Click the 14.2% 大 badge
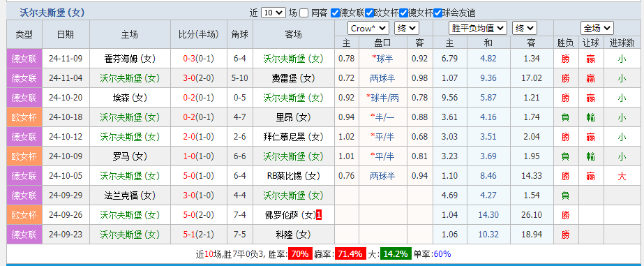Screen dimensions: 644x266 pyautogui.click(x=395, y=253)
